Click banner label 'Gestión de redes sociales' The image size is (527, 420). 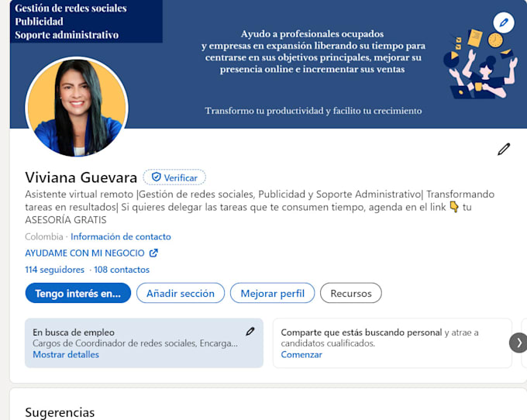71,8
